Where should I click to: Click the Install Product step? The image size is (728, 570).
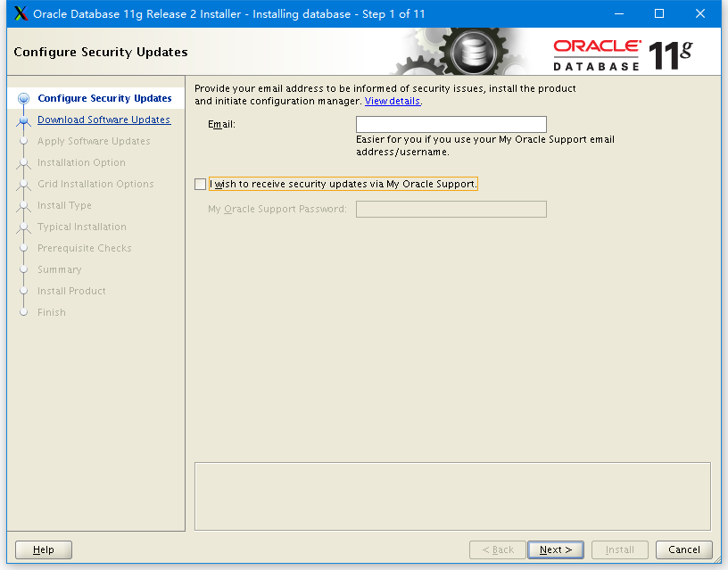[71, 291]
